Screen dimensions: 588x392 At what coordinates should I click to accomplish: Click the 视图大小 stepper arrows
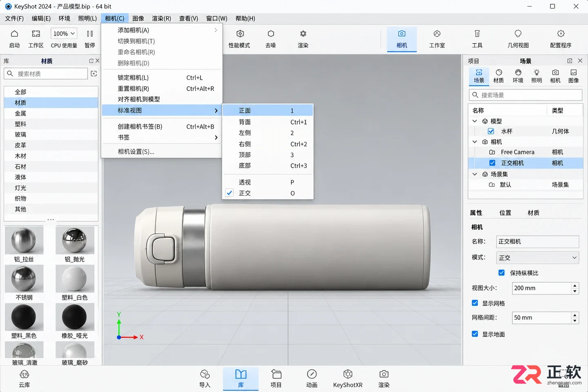[x=575, y=288]
